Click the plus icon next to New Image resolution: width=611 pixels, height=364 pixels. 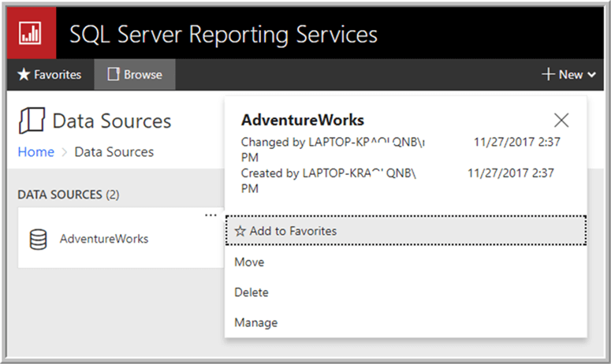point(548,75)
